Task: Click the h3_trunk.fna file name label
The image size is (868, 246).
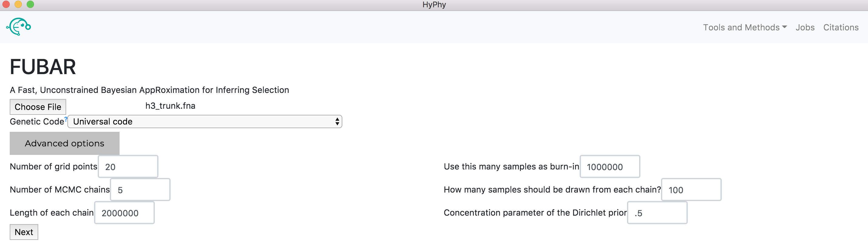Action: click(170, 106)
